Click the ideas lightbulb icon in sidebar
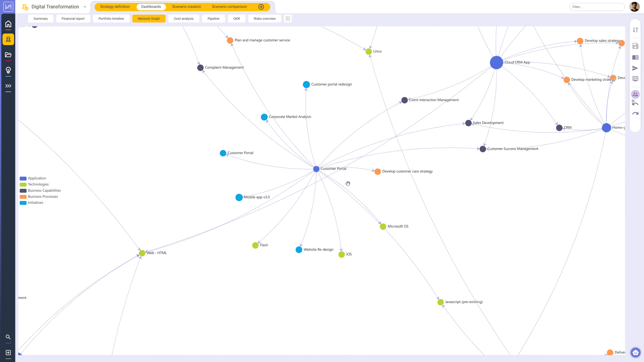The height and width of the screenshot is (362, 644). (8, 70)
